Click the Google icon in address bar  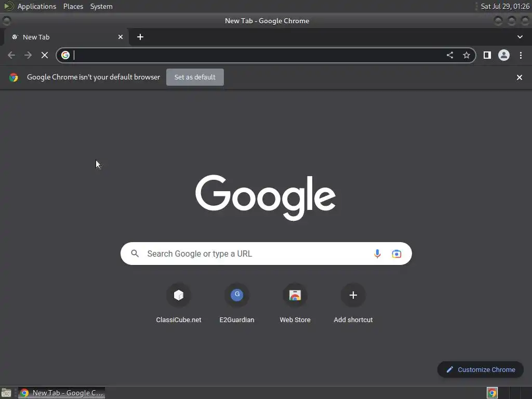tap(65, 55)
